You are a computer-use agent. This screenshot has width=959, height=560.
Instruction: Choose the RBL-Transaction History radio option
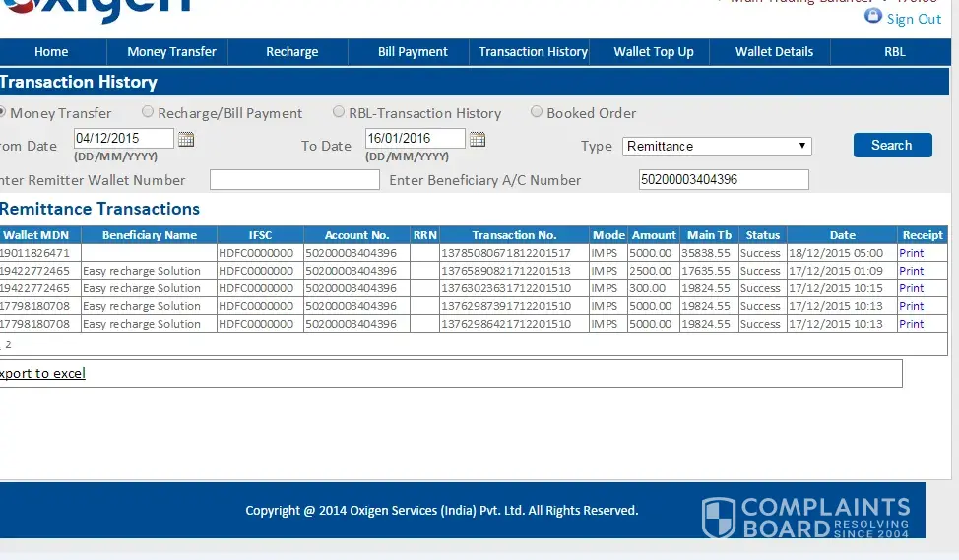[x=339, y=112]
